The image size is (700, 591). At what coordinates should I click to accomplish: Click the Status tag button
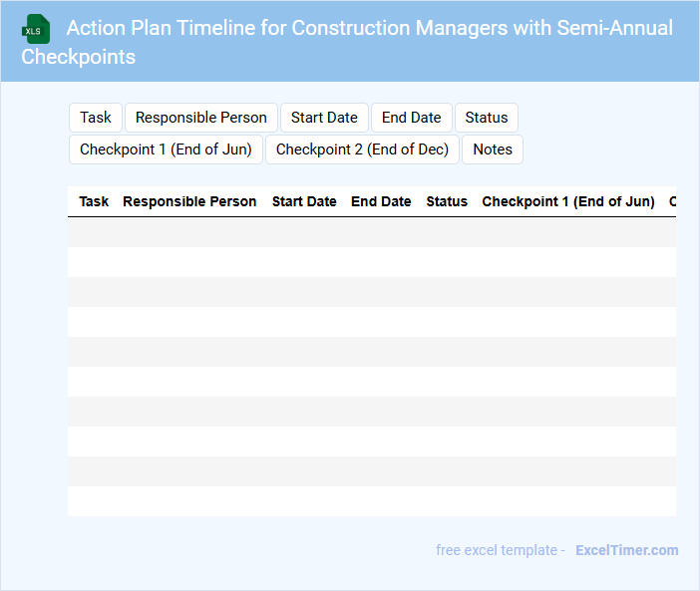tap(487, 118)
